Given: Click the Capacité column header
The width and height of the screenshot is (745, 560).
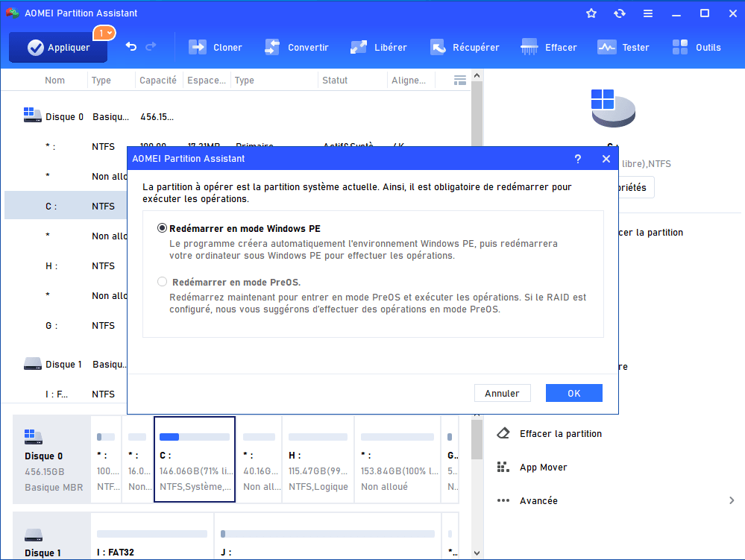Looking at the screenshot, I should [x=158, y=81].
